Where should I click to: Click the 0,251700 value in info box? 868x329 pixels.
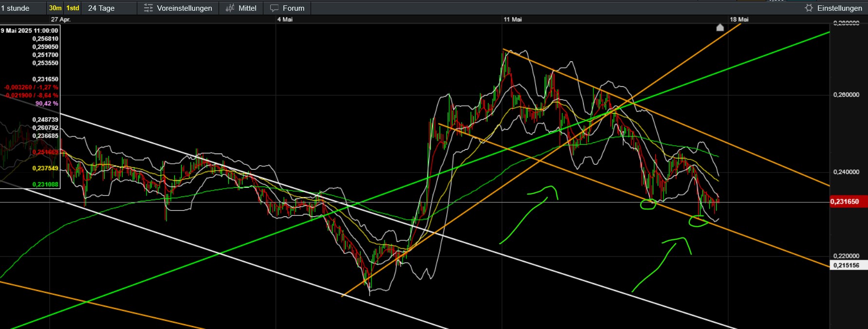coord(45,55)
